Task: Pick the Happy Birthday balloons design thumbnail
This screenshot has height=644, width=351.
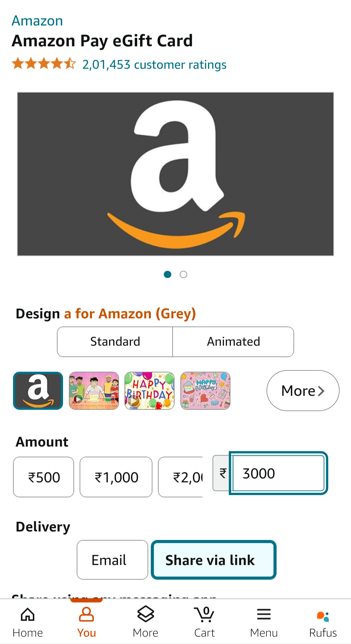Action: 149,391
